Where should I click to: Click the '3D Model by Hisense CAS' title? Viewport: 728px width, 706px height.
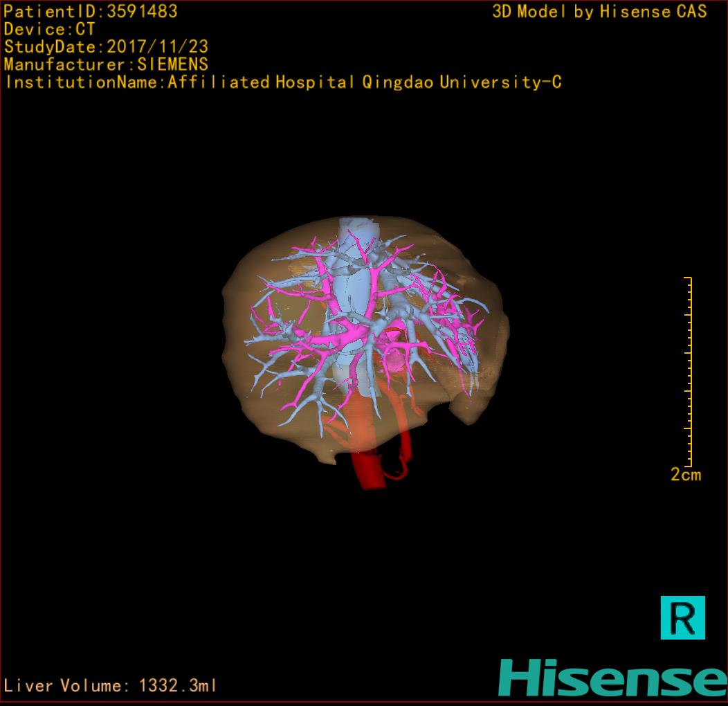coord(599,12)
